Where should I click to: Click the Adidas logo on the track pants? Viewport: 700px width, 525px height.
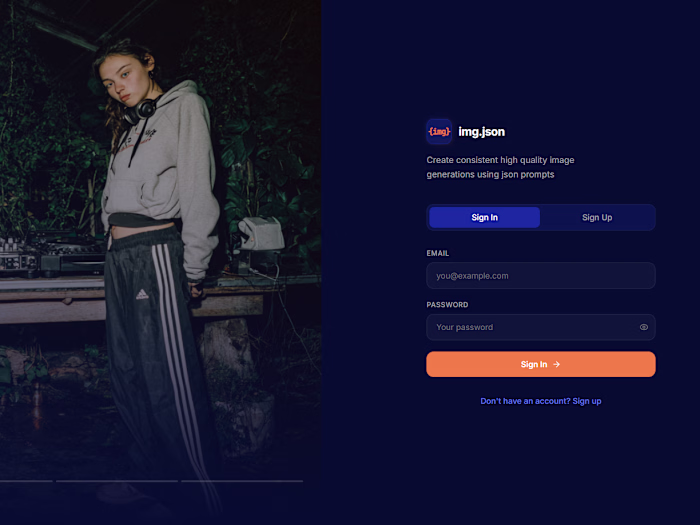[x=142, y=294]
